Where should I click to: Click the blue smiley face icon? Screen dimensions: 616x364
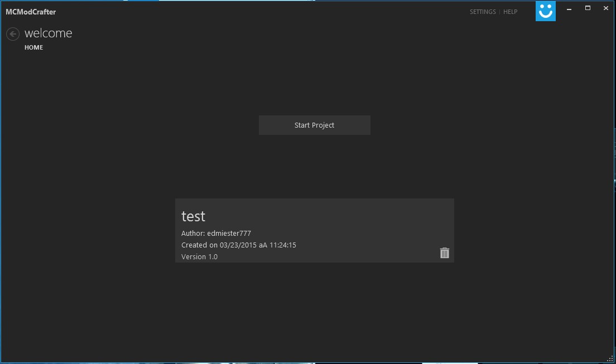click(x=545, y=11)
